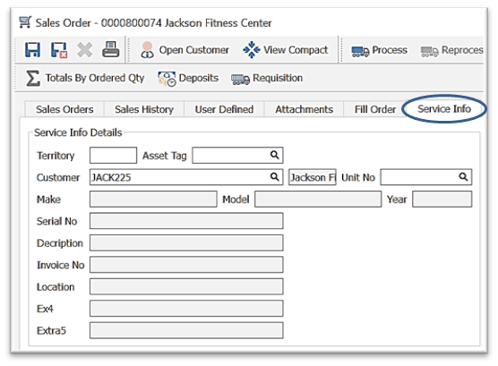The height and width of the screenshot is (366, 498).
Task: Open the Fill Order tab
Action: point(375,109)
